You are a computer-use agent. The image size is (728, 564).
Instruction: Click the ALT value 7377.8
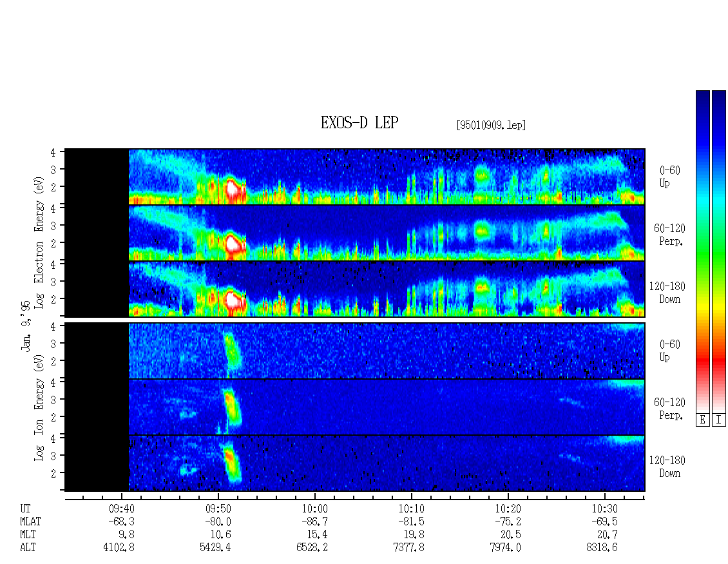(408, 548)
